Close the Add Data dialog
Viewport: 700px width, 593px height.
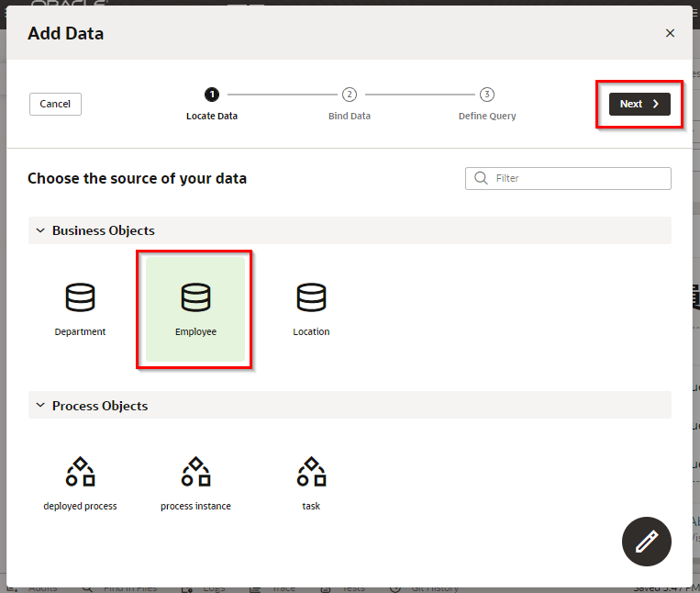[x=670, y=33]
